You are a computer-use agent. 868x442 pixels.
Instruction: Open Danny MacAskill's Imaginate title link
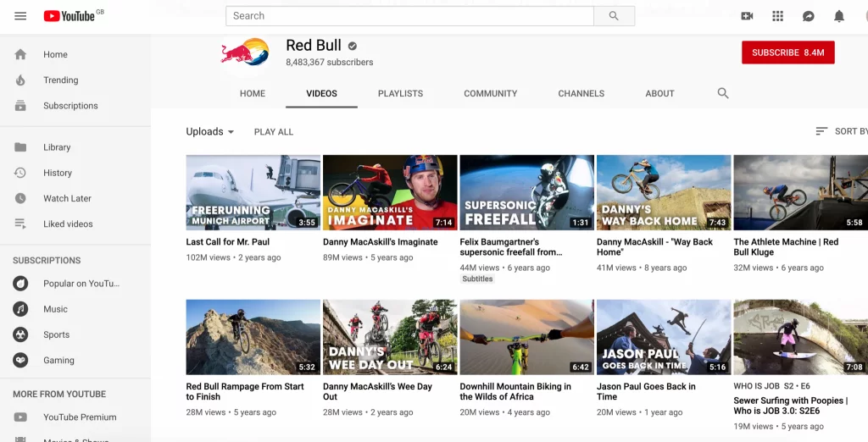point(381,241)
